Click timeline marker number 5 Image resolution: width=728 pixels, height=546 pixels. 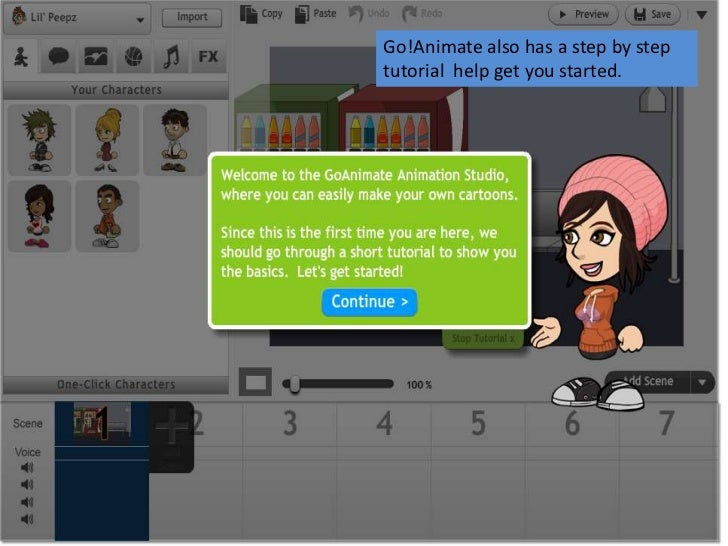click(478, 423)
